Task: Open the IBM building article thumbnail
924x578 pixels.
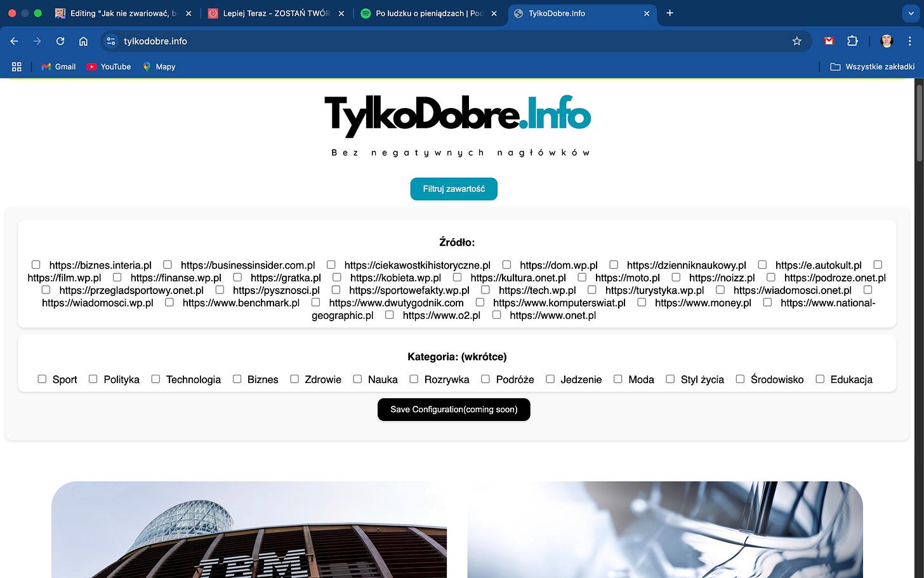Action: point(249,530)
